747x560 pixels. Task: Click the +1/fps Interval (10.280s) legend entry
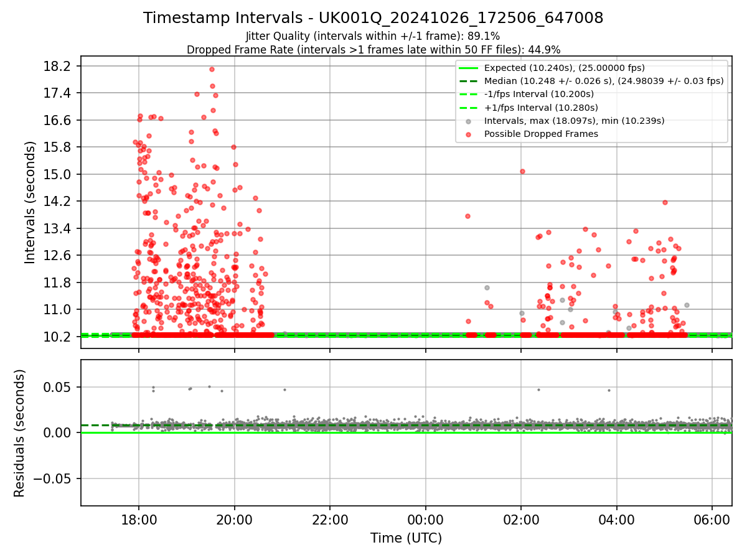[541, 108]
